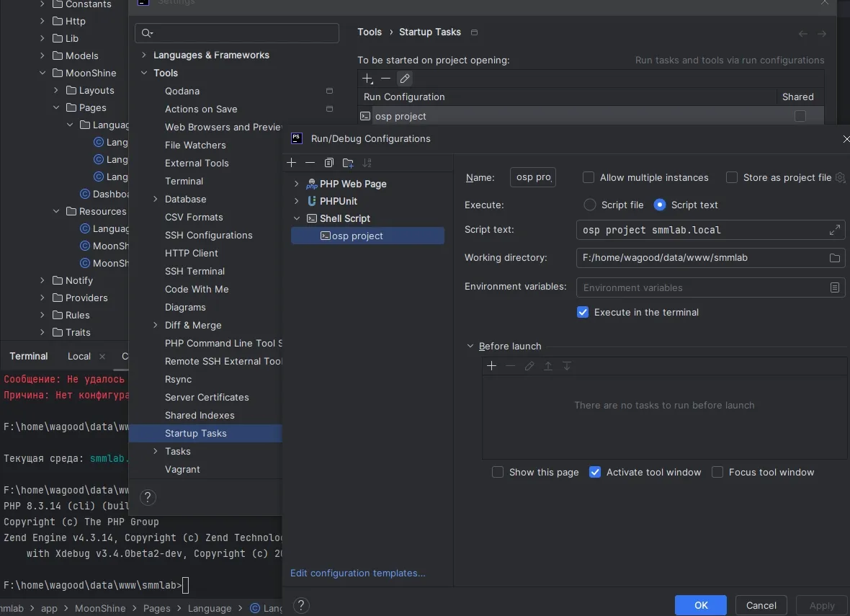Enable Allow multiple instances
Viewport: 850px width, 616px height.
pyautogui.click(x=589, y=177)
